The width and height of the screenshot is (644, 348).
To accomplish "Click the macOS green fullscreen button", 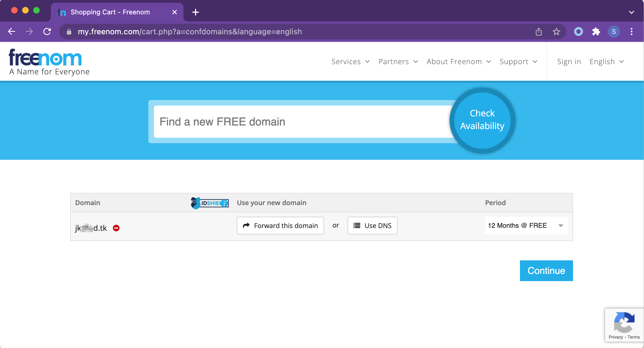I will point(36,10).
